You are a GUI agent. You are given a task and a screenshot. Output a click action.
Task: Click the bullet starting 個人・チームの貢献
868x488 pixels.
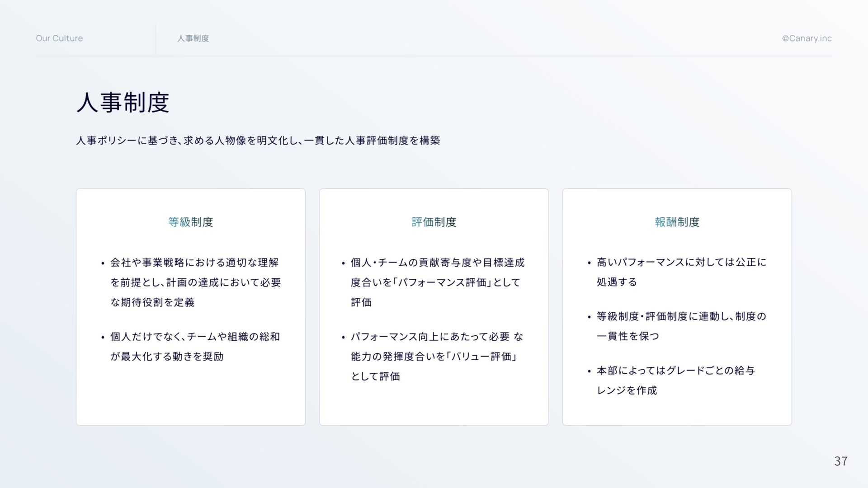point(437,263)
